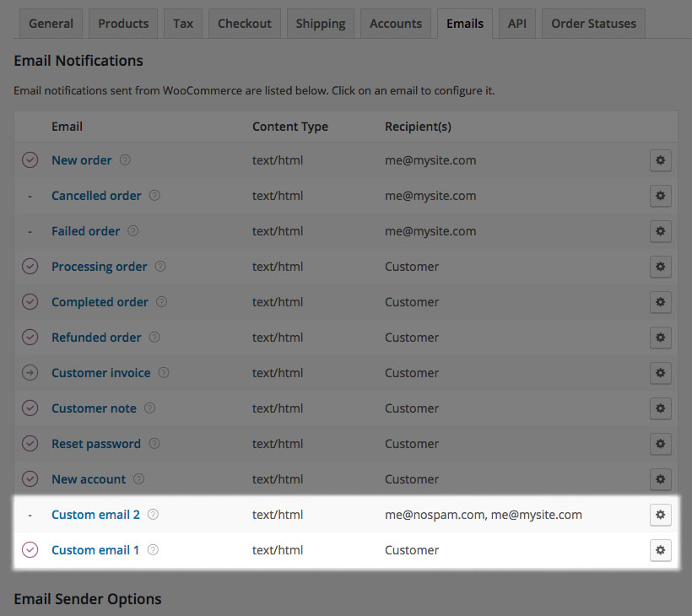Click help icon next to New account

(x=140, y=479)
